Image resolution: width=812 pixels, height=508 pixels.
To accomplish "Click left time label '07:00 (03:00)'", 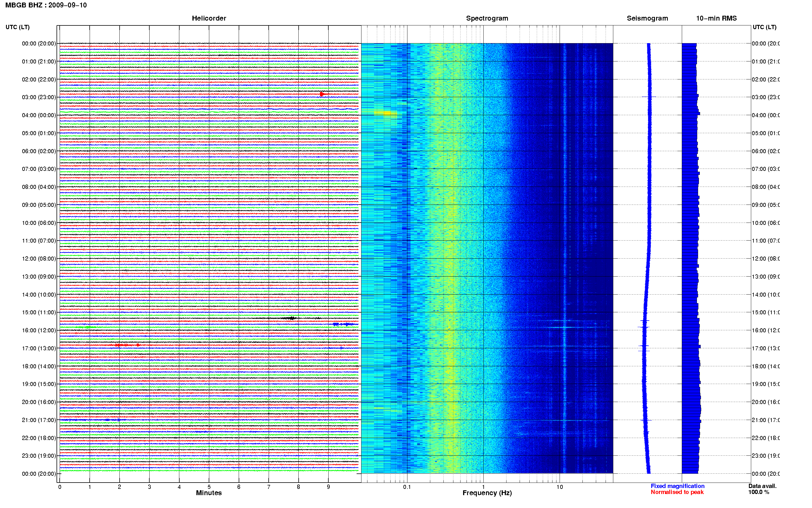I will point(39,169).
